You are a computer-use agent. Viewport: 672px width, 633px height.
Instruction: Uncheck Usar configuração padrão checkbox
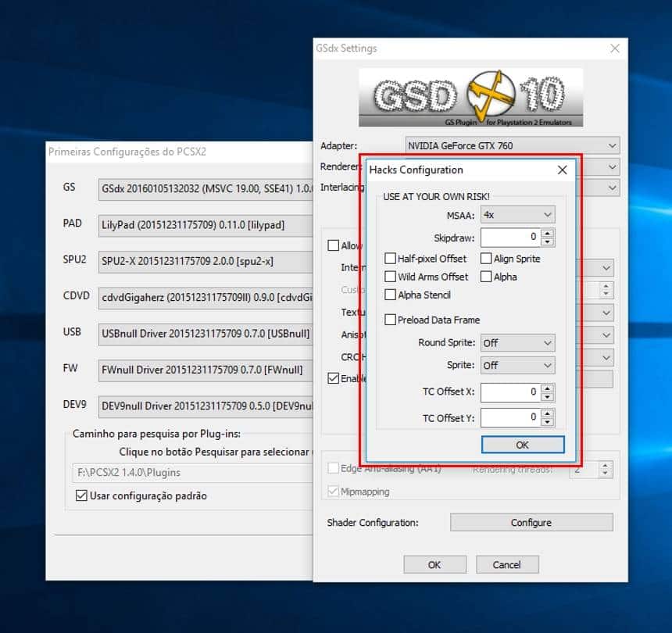[81, 495]
